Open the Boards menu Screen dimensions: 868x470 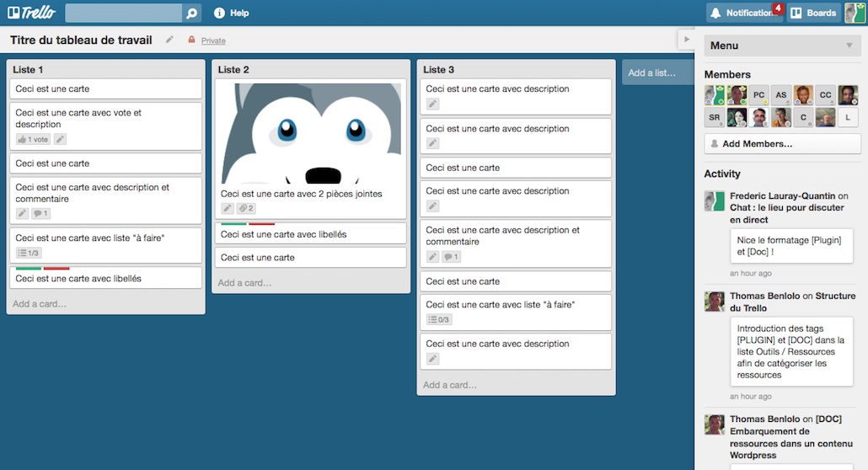tap(813, 13)
